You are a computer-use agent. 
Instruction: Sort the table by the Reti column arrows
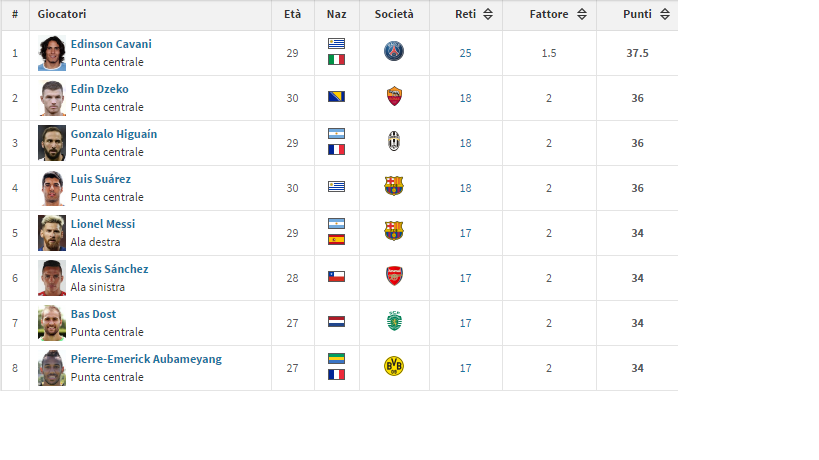[x=488, y=15]
